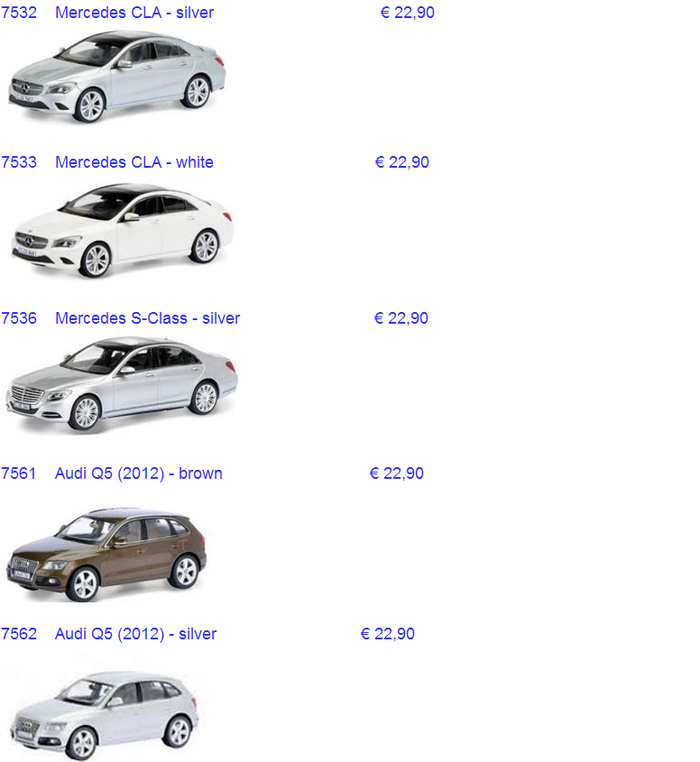Viewport: 700px width, 762px height.
Task: Click the 'Mercedes CLA - white' title
Action: tap(134, 162)
